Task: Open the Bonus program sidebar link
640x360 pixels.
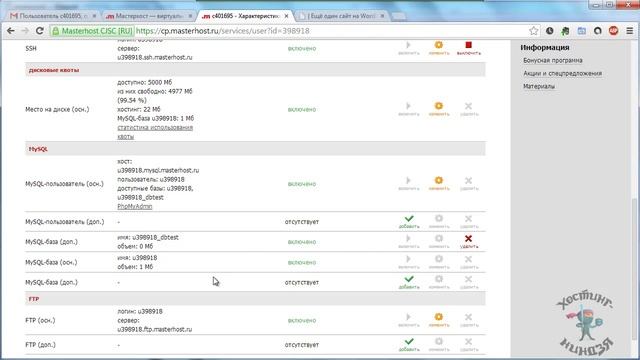Action: (553, 60)
